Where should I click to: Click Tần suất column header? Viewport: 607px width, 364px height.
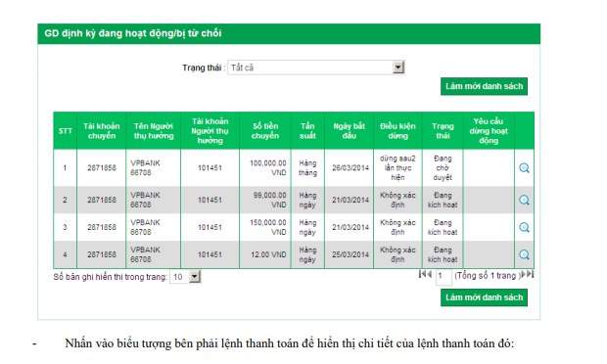pyautogui.click(x=307, y=131)
